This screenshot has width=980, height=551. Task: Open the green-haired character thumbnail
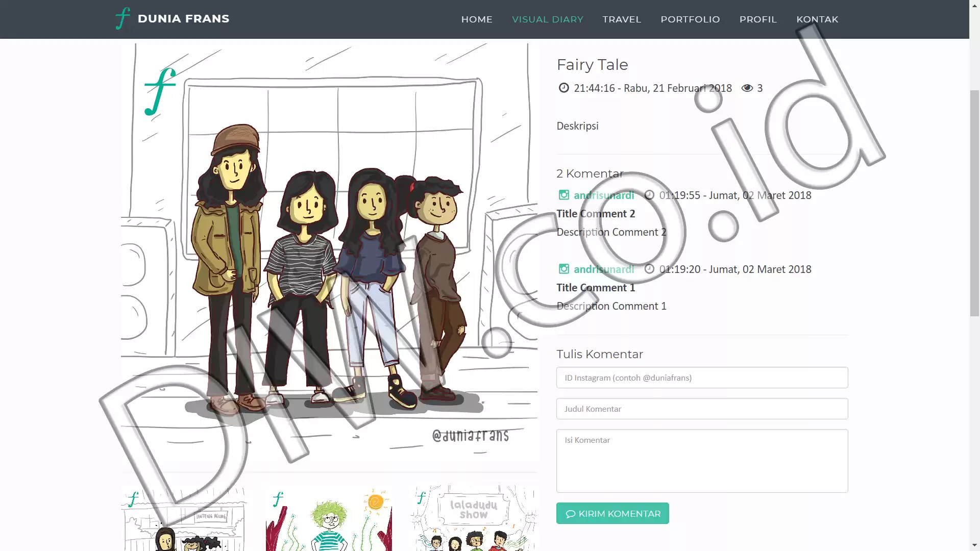coord(329,518)
